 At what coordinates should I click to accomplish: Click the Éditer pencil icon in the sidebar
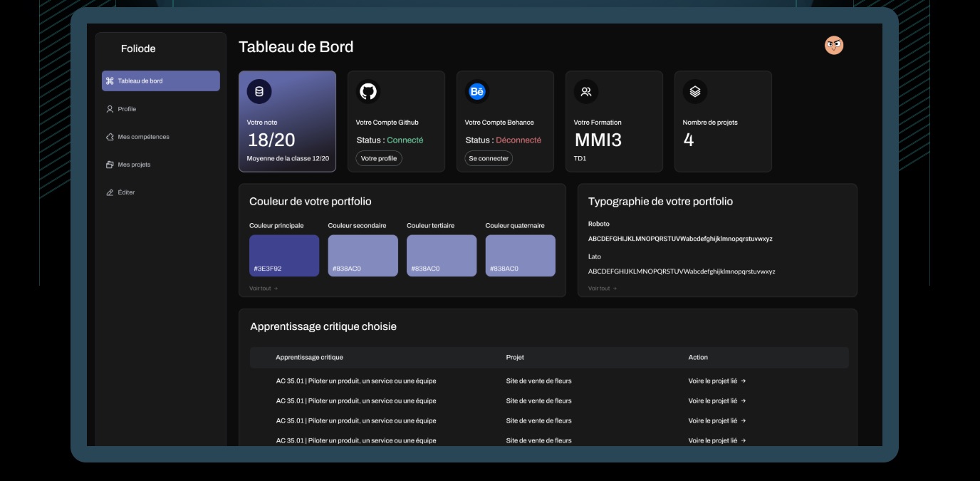pyautogui.click(x=110, y=192)
